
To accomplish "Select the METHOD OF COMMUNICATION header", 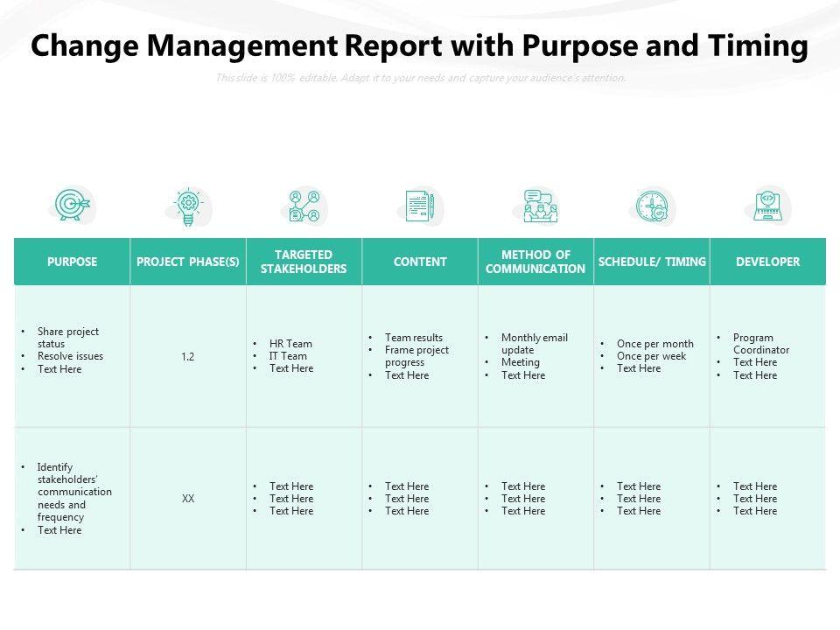I will point(535,262).
